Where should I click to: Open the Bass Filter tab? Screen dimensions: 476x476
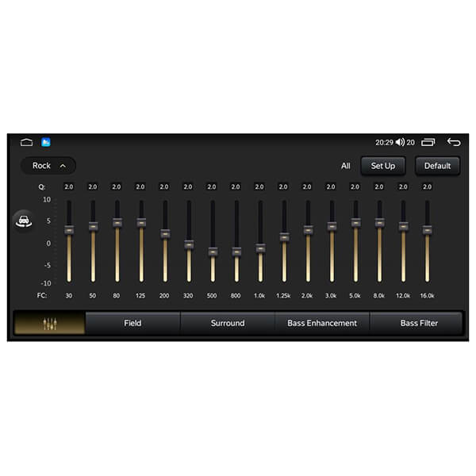coord(419,324)
